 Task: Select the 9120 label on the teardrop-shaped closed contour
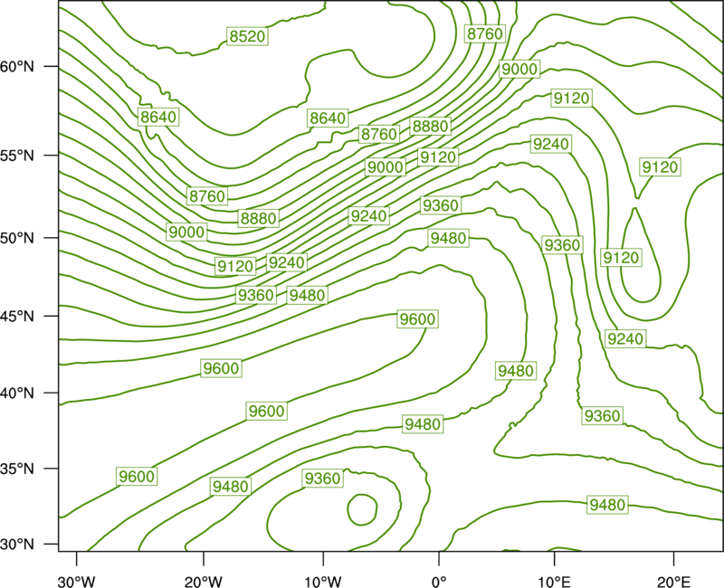[621, 257]
